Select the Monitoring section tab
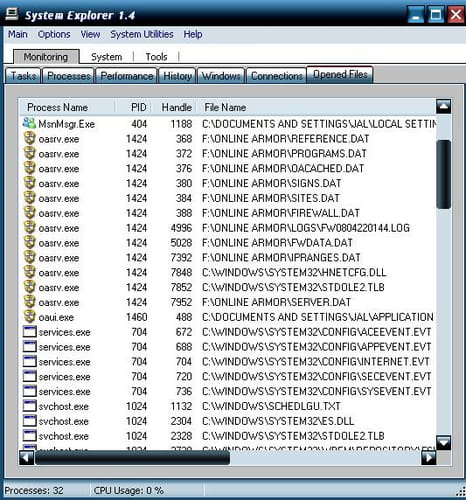Image resolution: width=466 pixels, height=500 pixels. tap(46, 57)
